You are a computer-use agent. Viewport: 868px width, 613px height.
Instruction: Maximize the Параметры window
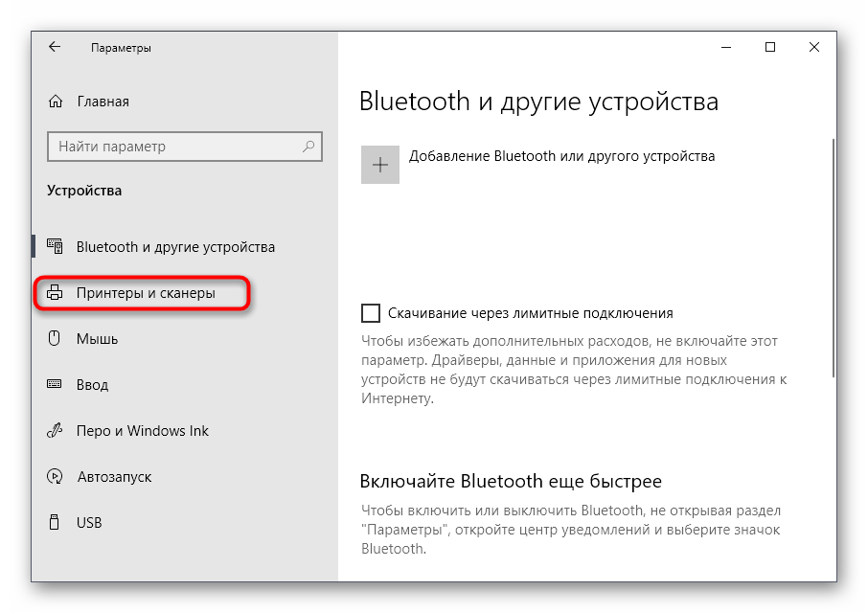[x=770, y=47]
